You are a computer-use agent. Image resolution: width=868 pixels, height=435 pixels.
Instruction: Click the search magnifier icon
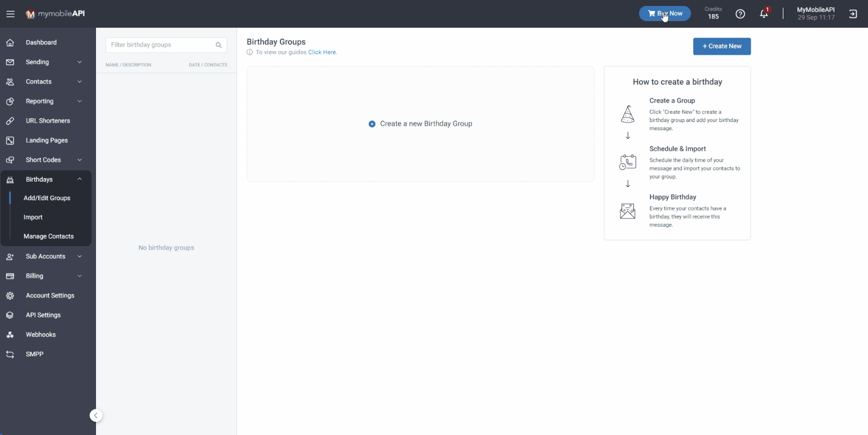coord(219,45)
